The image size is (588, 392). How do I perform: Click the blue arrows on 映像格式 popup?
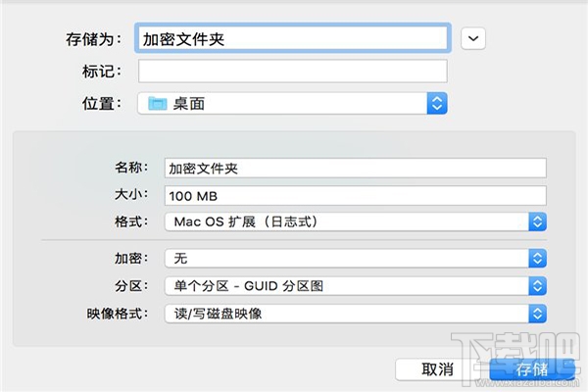[537, 314]
